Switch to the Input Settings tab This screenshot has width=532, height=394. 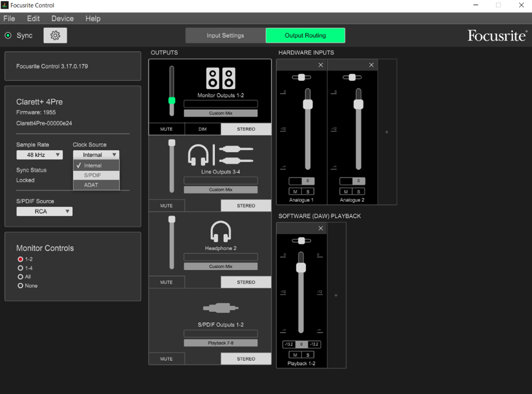[x=225, y=35]
